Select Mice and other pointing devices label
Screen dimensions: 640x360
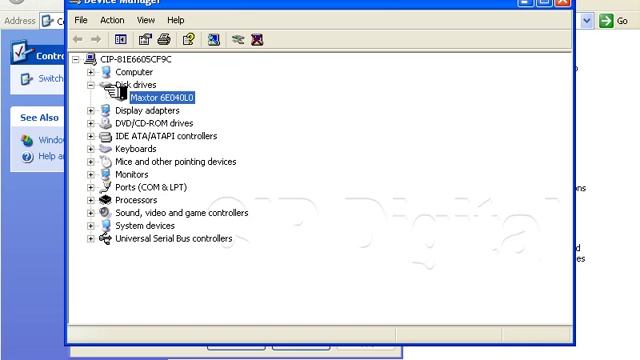176,162
